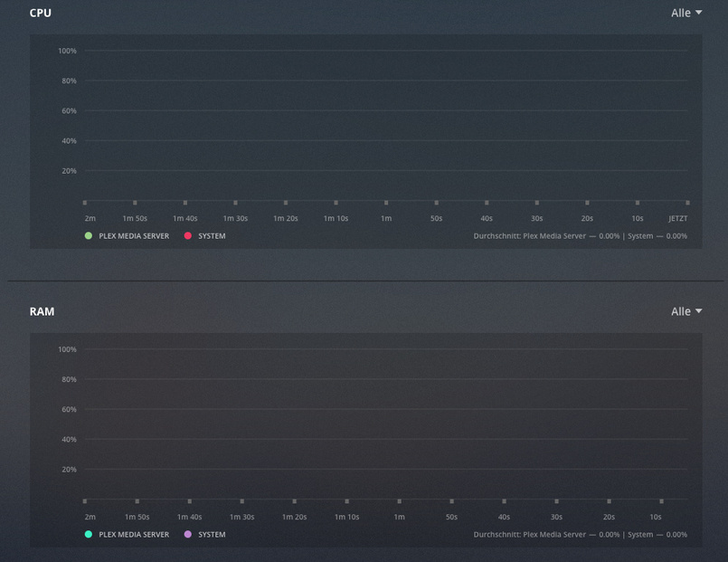This screenshot has width=728, height=562.
Task: Click the 30s label on RAM chart
Action: click(x=557, y=517)
